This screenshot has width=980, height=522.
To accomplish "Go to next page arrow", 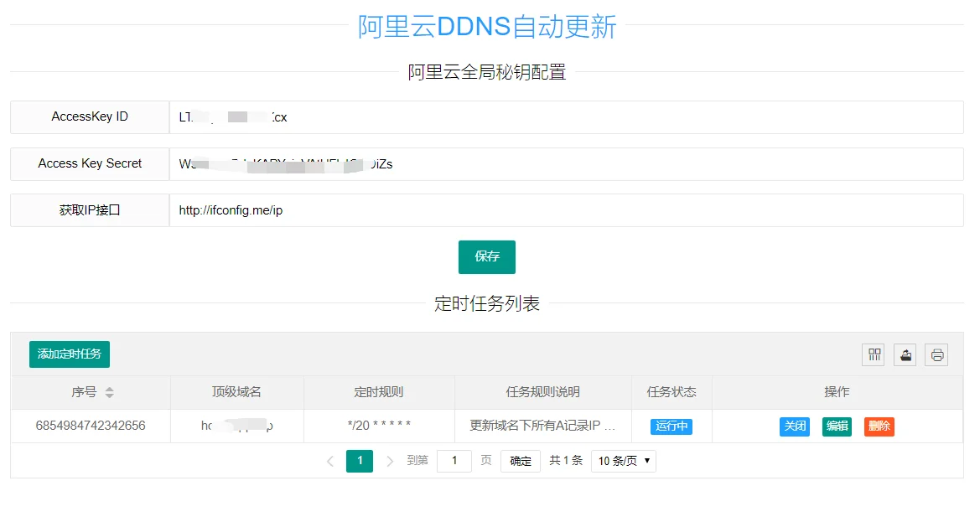I will click(390, 461).
